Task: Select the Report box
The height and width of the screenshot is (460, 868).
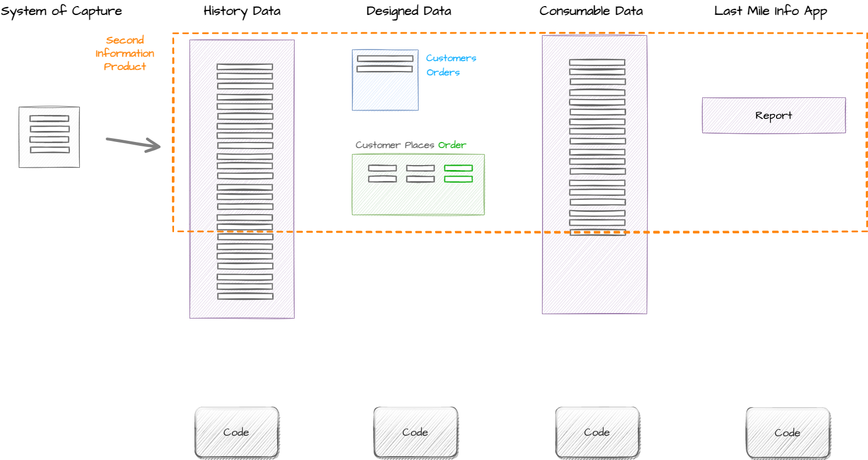Action: click(774, 116)
